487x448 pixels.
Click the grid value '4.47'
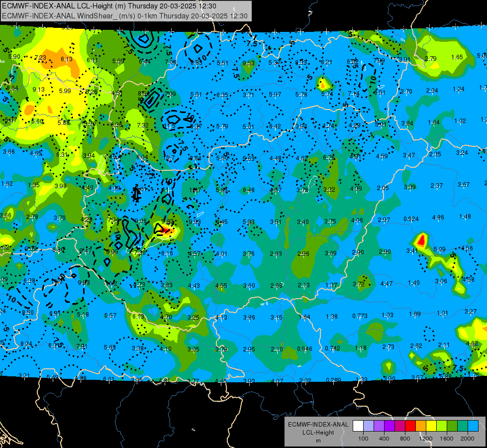pyautogui.click(x=387, y=283)
